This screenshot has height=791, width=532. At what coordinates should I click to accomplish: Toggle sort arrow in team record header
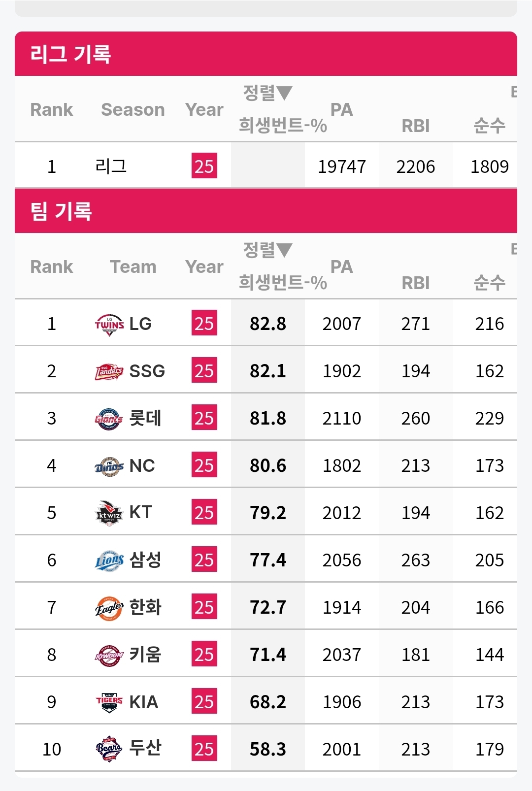pos(285,249)
